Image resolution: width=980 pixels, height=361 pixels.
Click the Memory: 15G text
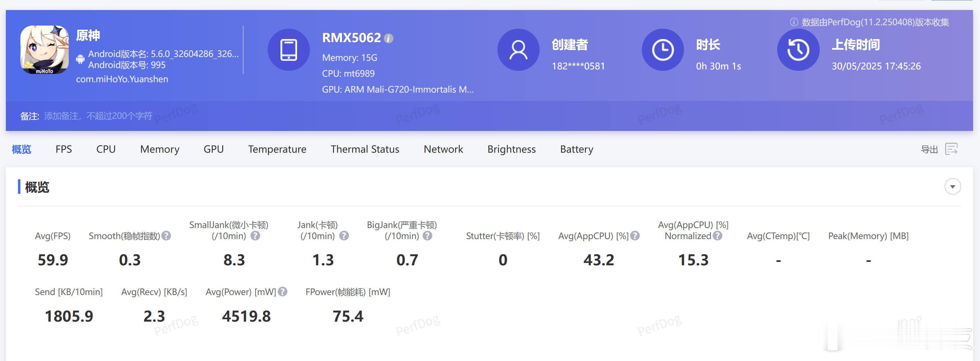coord(349,57)
